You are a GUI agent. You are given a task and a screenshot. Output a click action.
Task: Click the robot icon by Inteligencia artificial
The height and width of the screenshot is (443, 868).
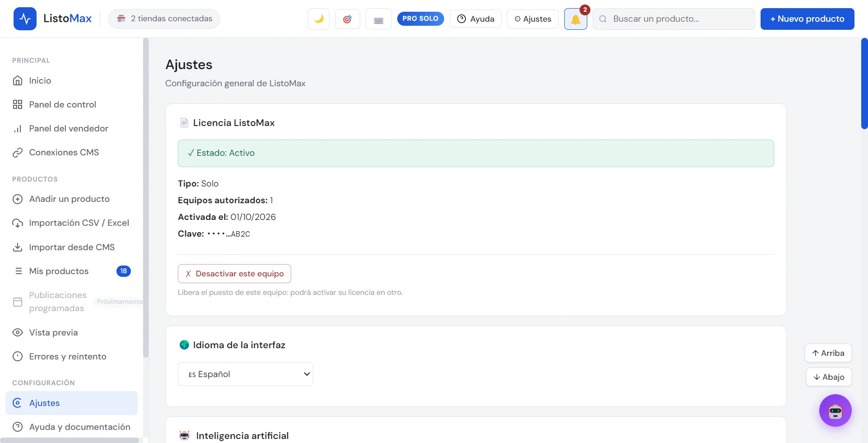[184, 436]
